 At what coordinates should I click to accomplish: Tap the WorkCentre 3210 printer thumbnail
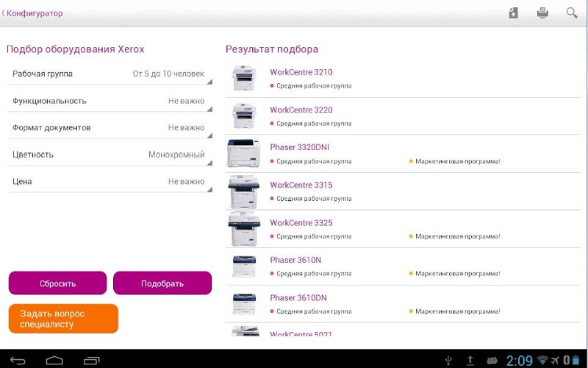(x=244, y=78)
